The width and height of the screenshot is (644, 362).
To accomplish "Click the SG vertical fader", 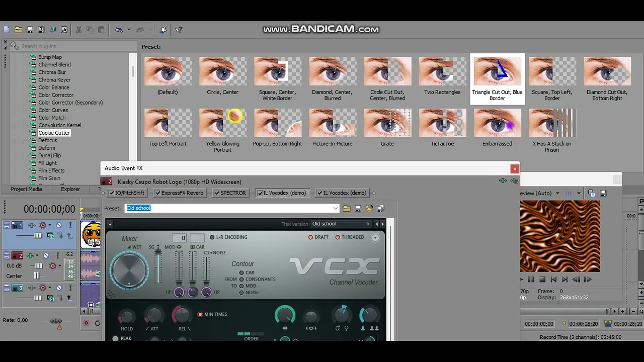I will point(157,265).
